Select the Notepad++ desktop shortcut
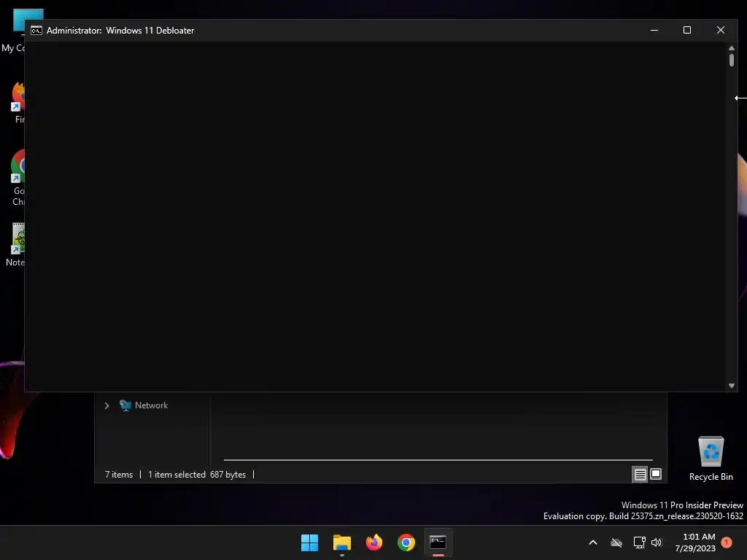This screenshot has width=747, height=560. point(15,244)
